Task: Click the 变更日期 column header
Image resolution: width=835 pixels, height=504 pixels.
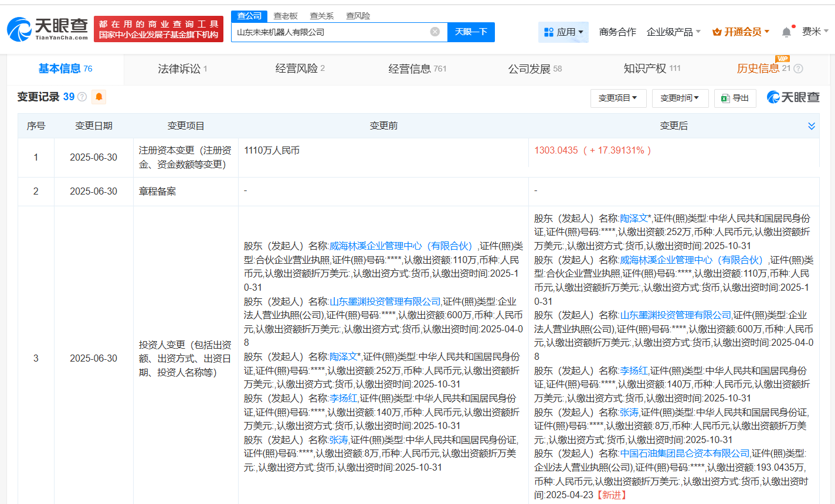Action: 94,126
